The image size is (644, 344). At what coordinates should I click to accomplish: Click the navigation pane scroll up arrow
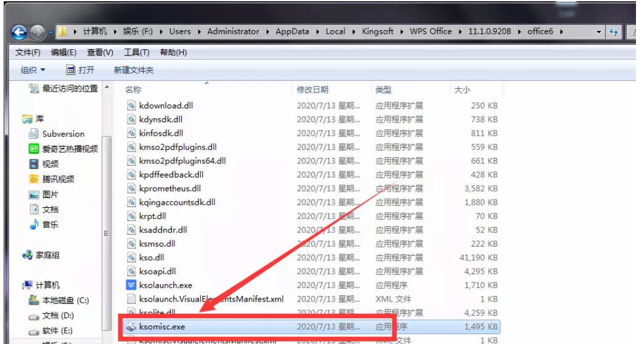coord(107,87)
